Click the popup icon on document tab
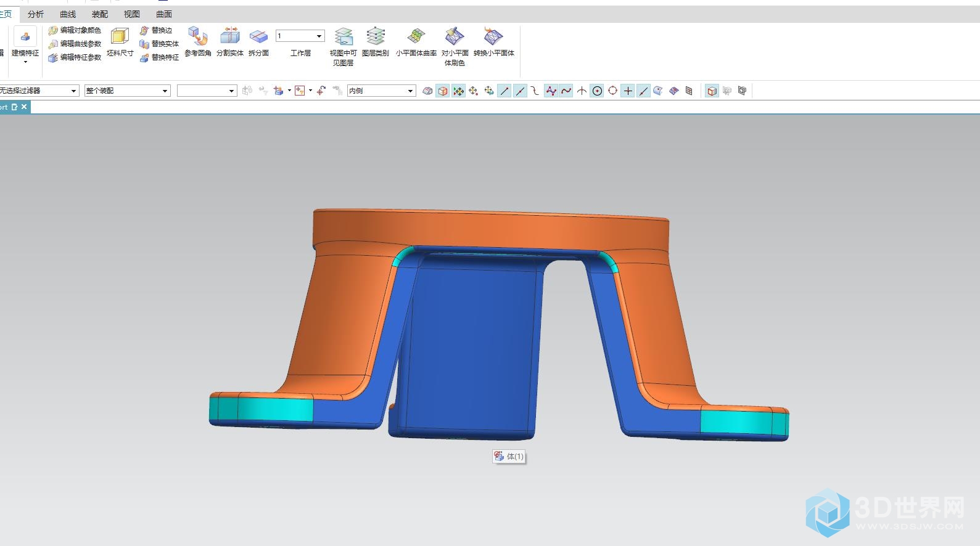980x546 pixels. tap(15, 107)
